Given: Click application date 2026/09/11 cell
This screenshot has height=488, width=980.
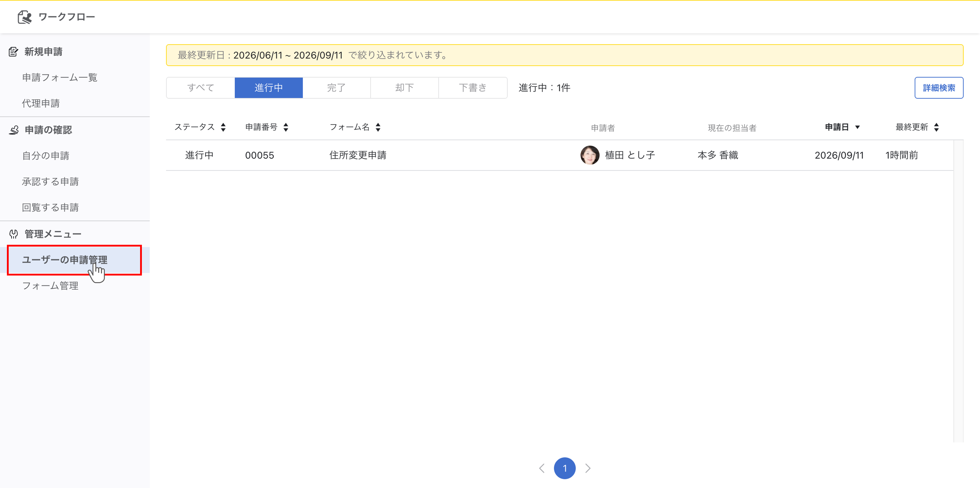Looking at the screenshot, I should pyautogui.click(x=839, y=155).
